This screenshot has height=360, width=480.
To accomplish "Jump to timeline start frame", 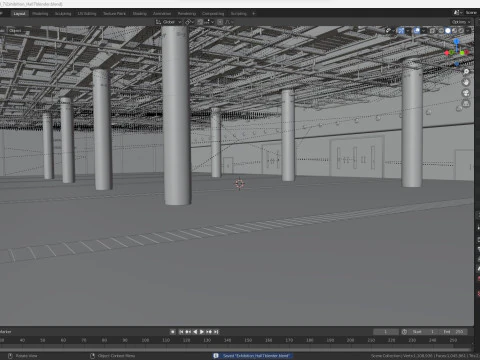I will point(181,332).
